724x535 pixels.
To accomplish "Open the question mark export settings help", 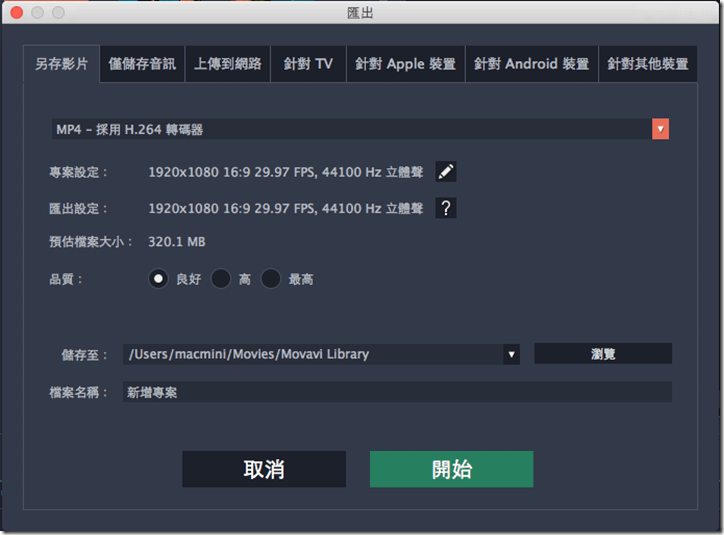I will [446, 208].
